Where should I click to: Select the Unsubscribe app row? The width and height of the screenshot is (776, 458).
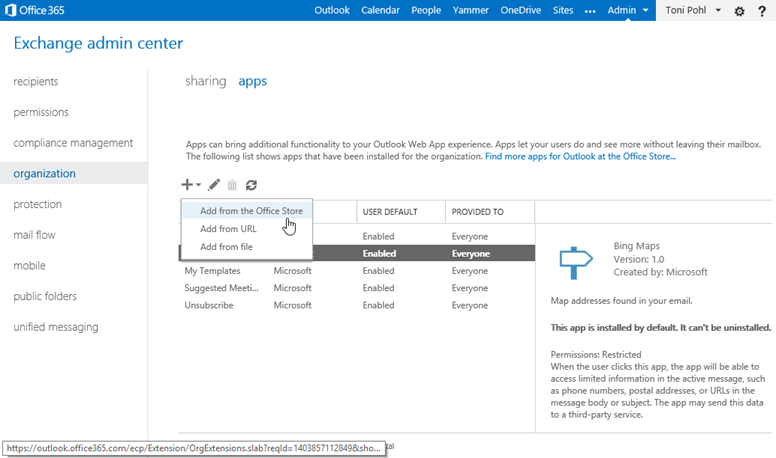tap(209, 305)
